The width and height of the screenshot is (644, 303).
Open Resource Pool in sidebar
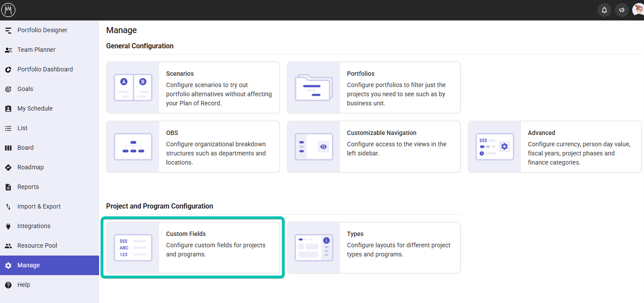click(x=37, y=246)
